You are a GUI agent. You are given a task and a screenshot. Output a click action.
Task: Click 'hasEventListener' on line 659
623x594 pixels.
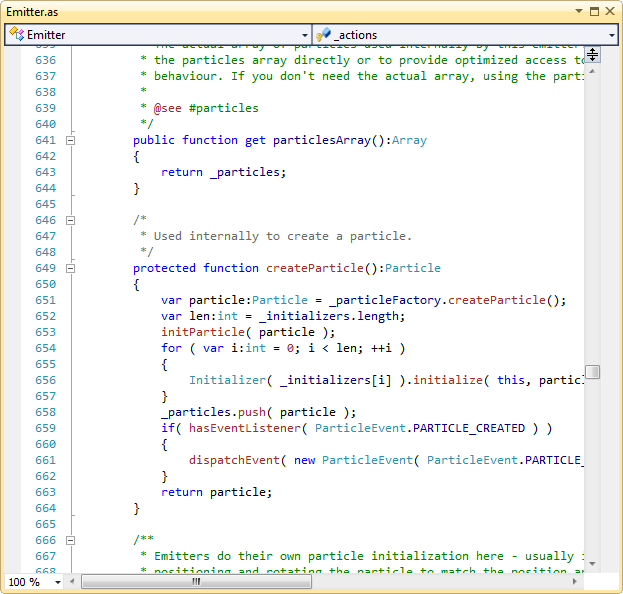(244, 428)
